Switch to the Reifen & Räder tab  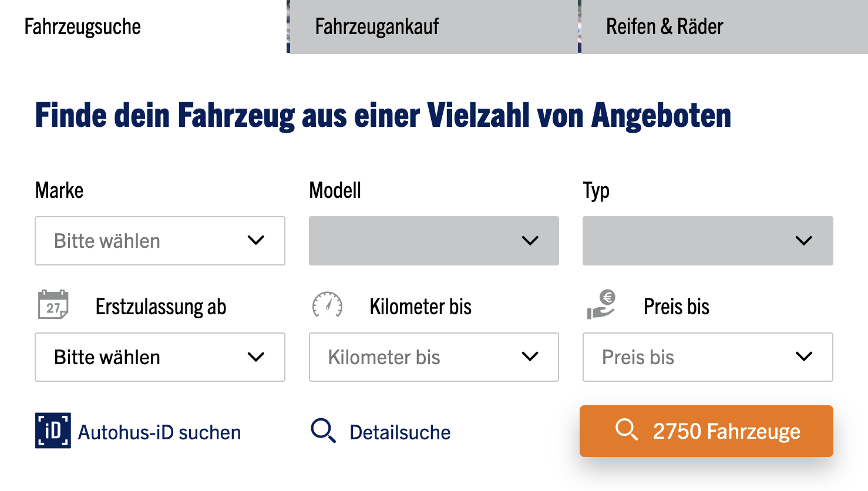pos(724,26)
